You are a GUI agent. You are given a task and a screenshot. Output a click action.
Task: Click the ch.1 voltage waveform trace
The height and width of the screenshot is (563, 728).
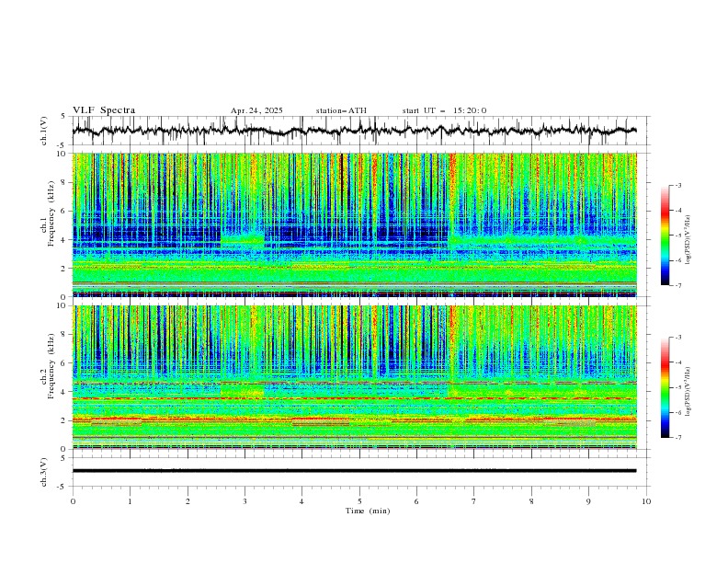[354, 131]
